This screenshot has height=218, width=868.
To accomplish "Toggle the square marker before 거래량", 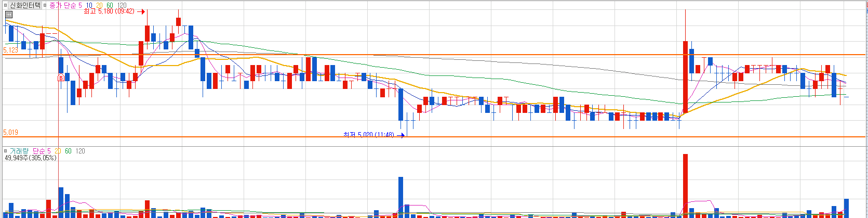I will tap(5, 151).
